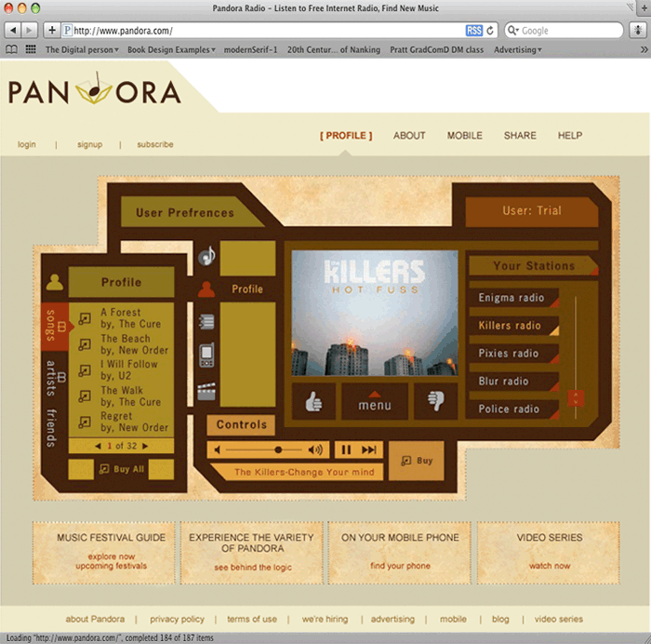Image resolution: width=651 pixels, height=644 pixels.
Task: Select the Killers radio station
Action: pyautogui.click(x=513, y=326)
